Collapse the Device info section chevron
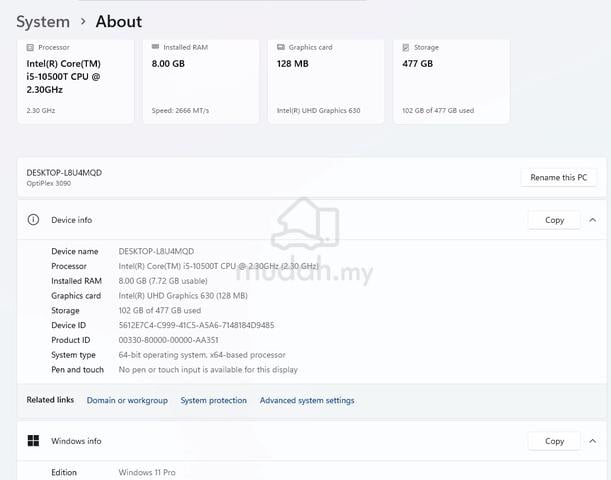Image resolution: width=611 pixels, height=480 pixels. coord(592,220)
